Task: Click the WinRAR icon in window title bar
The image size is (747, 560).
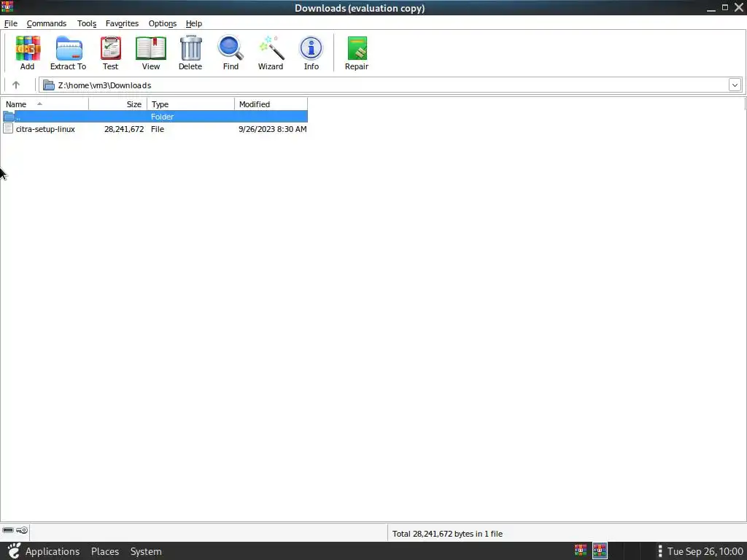Action: tap(7, 7)
